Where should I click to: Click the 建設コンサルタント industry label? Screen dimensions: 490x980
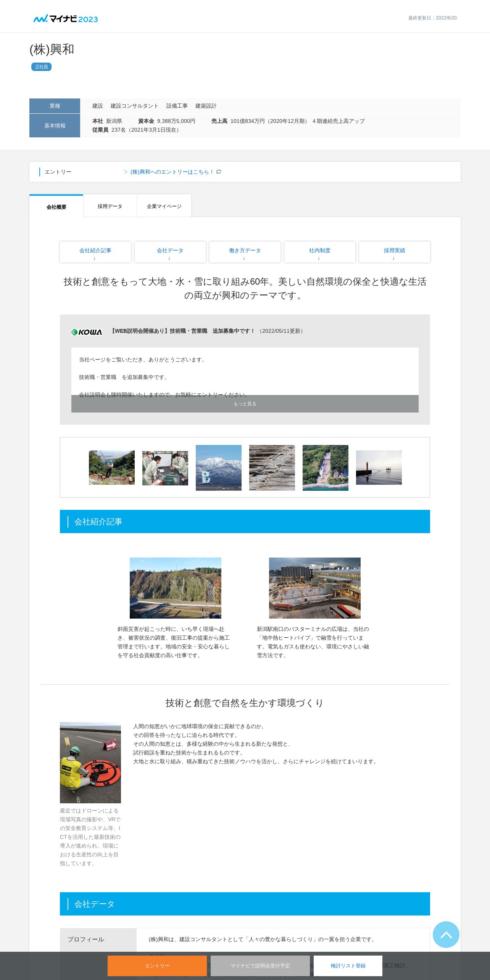(134, 106)
